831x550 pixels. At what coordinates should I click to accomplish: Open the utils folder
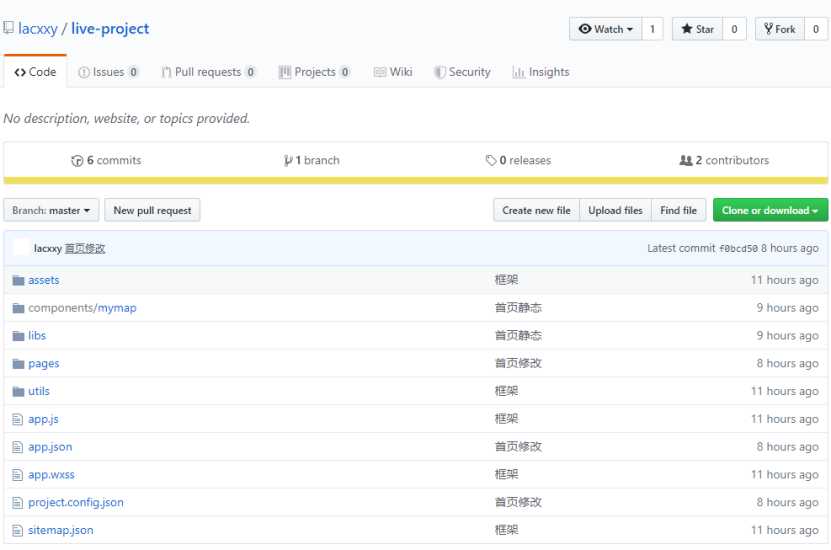point(39,391)
